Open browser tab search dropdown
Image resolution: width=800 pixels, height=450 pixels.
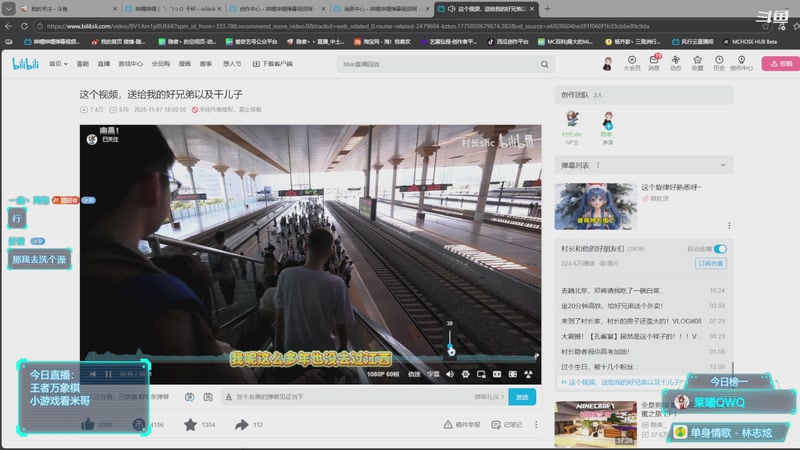click(9, 9)
